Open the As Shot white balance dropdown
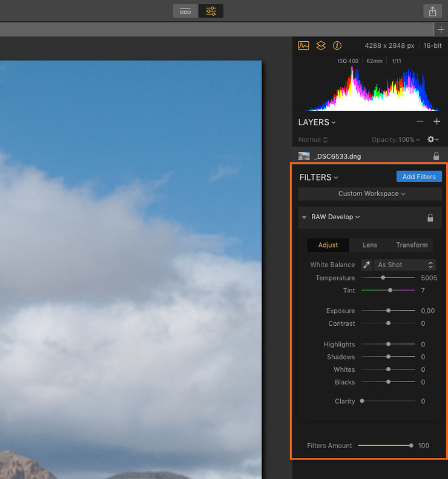Viewport: 448px width, 479px height. click(405, 265)
